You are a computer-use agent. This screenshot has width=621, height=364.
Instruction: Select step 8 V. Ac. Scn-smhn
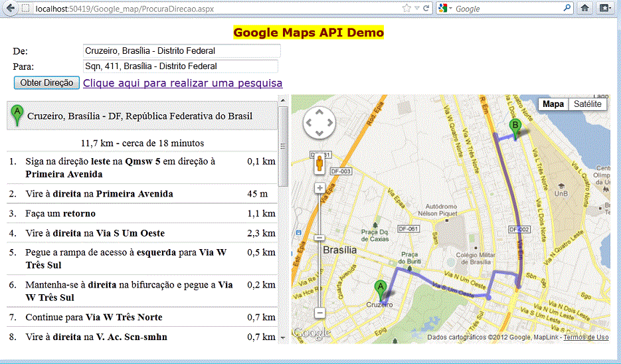(142, 337)
